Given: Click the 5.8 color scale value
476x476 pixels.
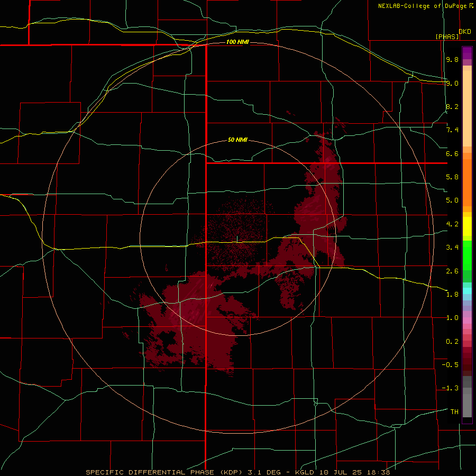Looking at the screenshot, I should click(452, 177).
